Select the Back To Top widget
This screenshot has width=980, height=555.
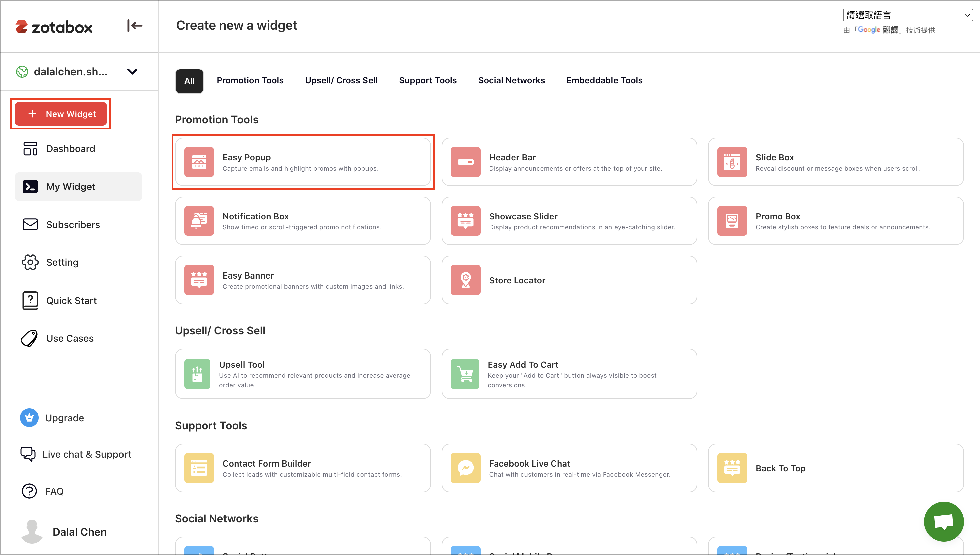point(836,468)
